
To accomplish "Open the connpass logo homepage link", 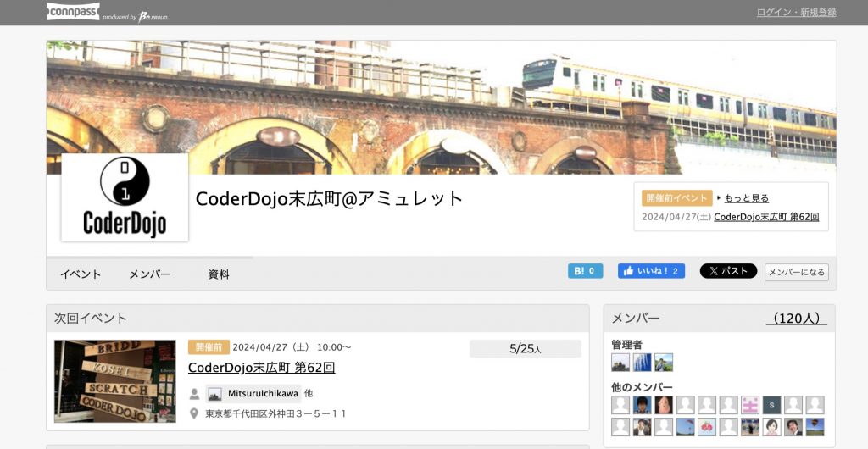I will click(x=73, y=12).
